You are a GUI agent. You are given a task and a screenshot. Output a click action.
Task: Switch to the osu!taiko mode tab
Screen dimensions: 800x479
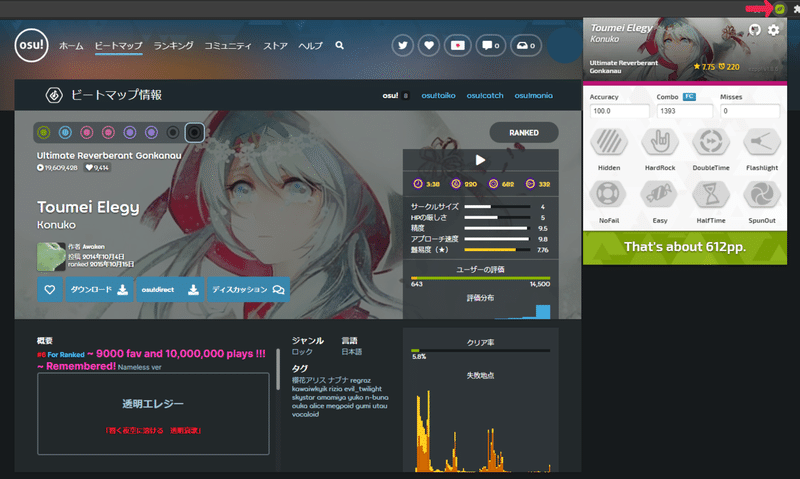point(438,95)
